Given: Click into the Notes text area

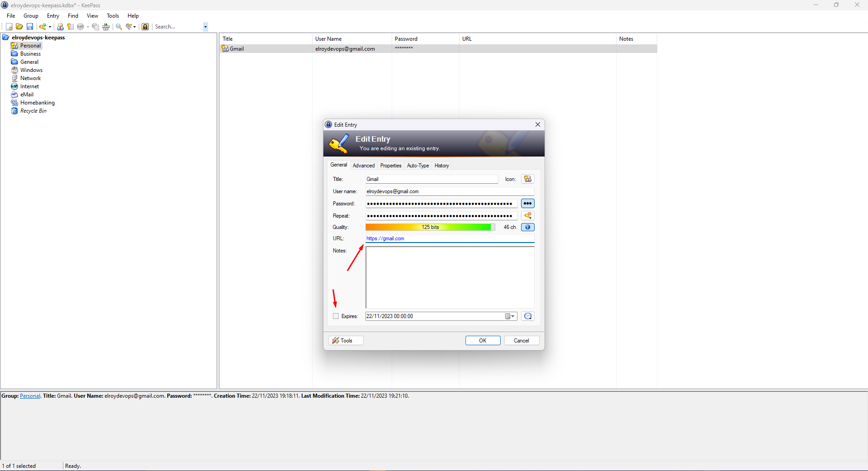Looking at the screenshot, I should click(450, 277).
